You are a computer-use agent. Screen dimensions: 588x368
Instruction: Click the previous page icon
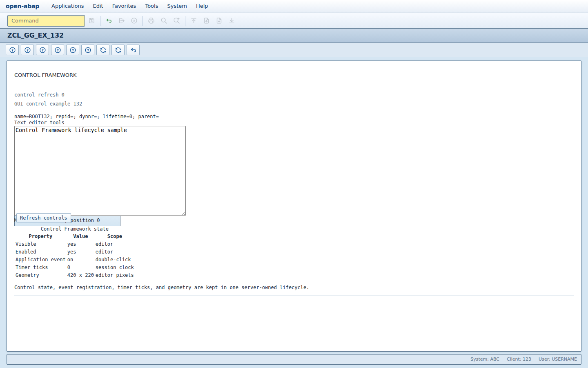point(207,21)
